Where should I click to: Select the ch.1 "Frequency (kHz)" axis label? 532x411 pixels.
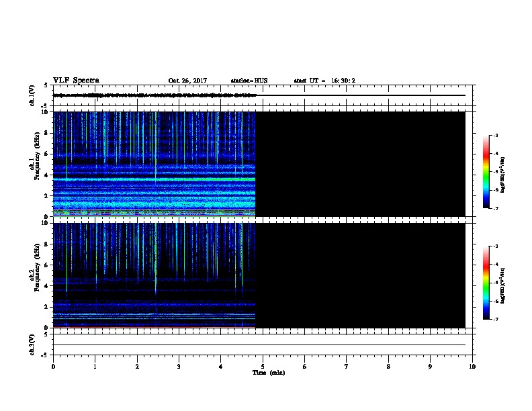37,156
